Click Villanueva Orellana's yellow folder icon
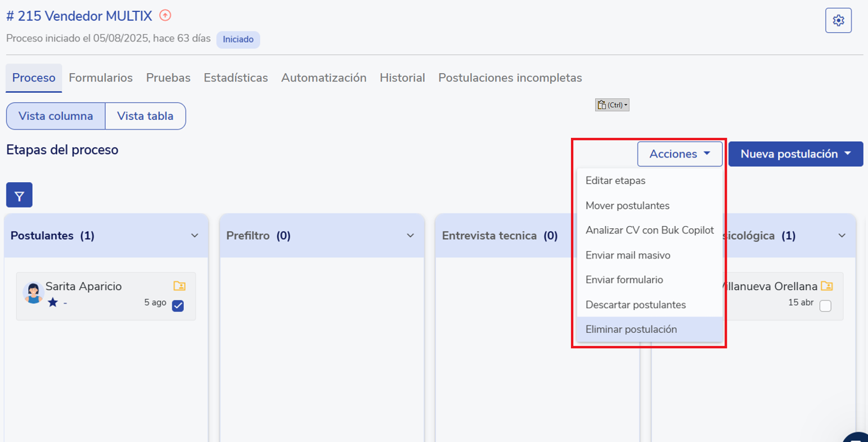 point(826,286)
